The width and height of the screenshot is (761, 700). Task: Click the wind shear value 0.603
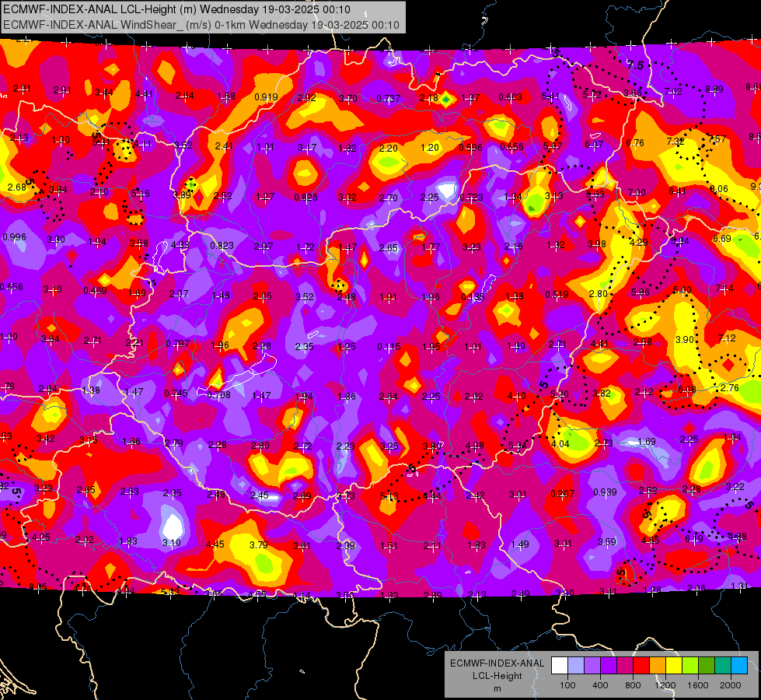click(x=510, y=97)
